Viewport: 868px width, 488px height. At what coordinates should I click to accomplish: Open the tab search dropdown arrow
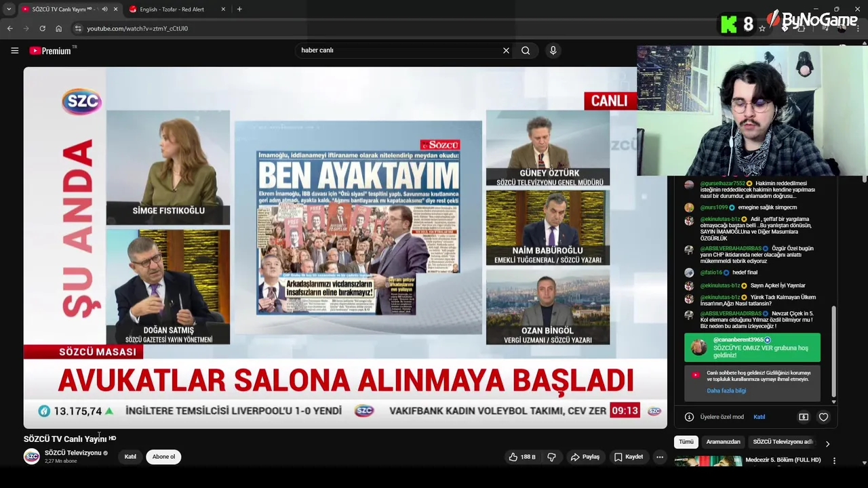[x=9, y=9]
